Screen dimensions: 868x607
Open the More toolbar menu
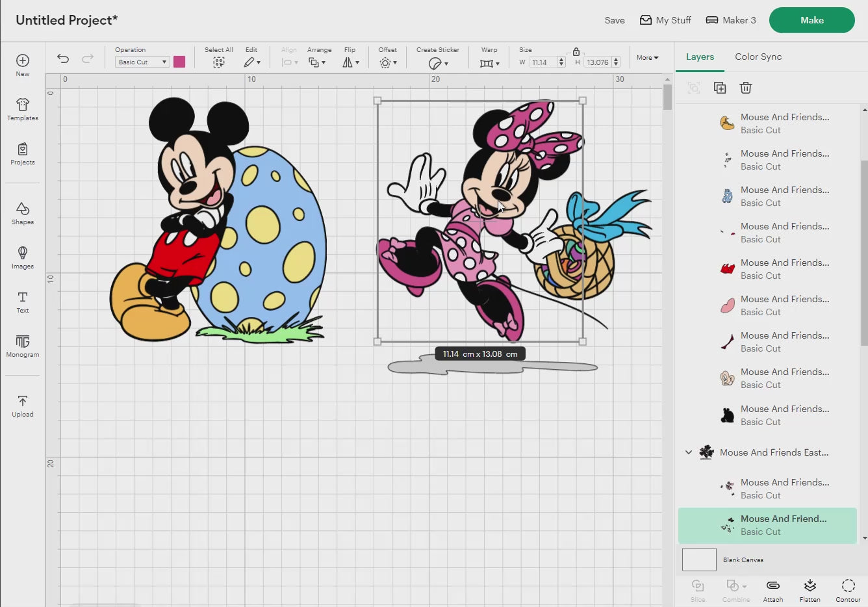pyautogui.click(x=647, y=58)
